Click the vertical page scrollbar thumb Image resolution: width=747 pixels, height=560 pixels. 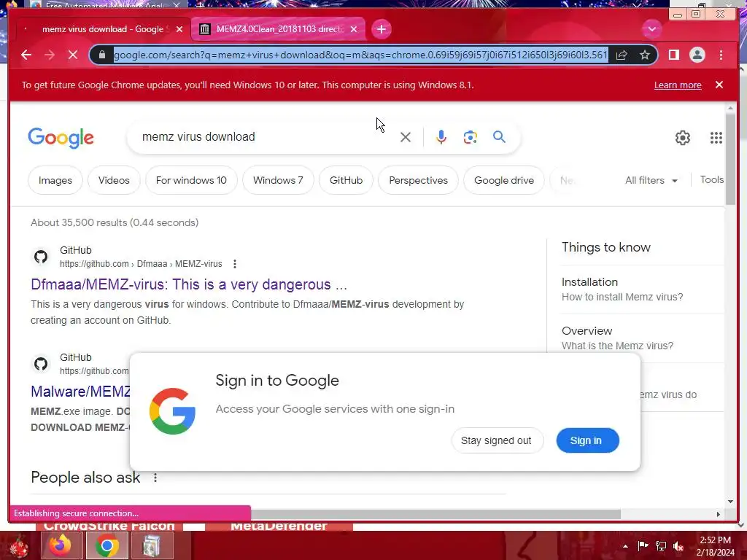[730, 160]
